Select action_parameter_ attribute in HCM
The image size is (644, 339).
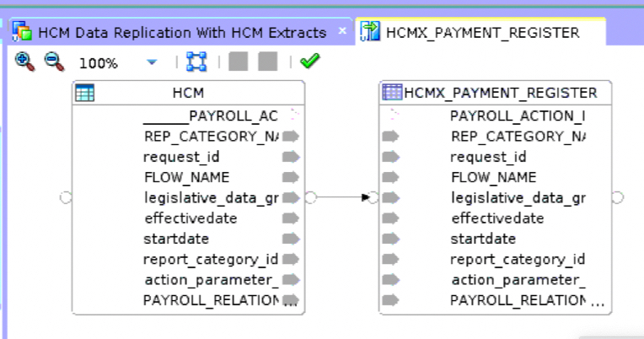pyautogui.click(x=212, y=280)
